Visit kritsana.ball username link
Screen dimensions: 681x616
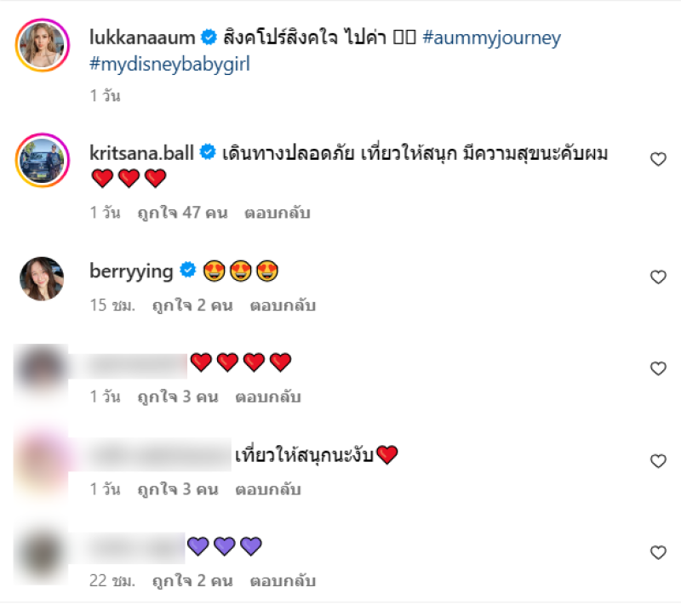141,153
